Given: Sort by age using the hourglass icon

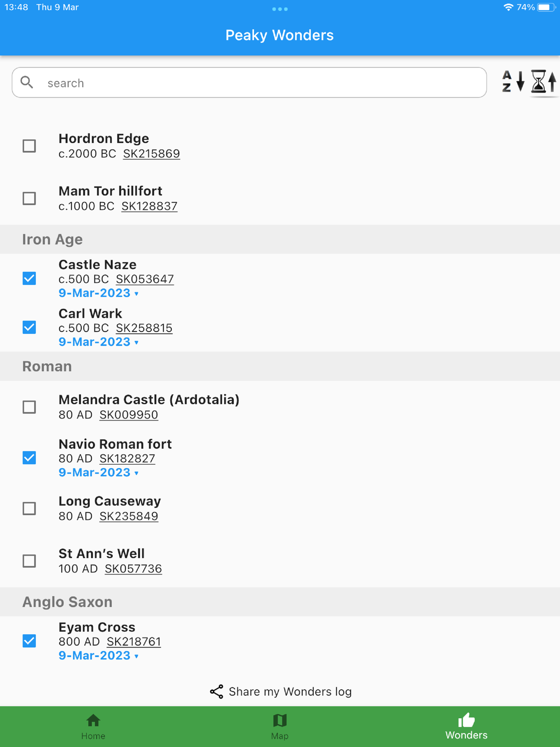Looking at the screenshot, I should [x=543, y=81].
